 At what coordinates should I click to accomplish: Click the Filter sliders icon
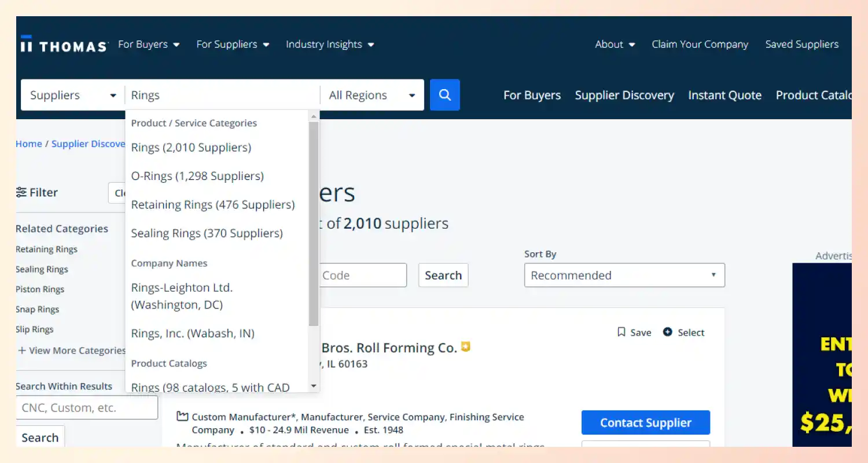(21, 192)
